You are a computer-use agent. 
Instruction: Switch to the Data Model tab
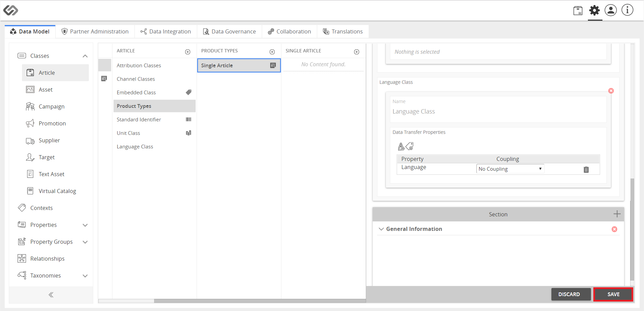[x=30, y=31]
